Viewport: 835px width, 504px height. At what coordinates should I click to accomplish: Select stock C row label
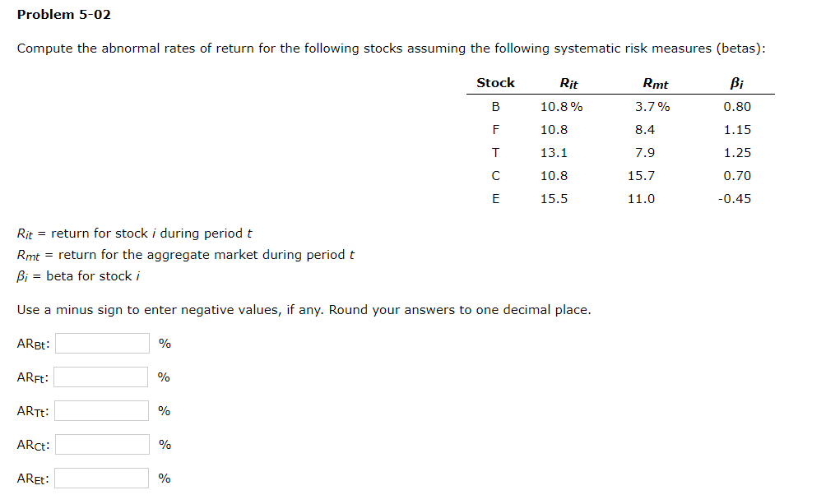pos(495,175)
